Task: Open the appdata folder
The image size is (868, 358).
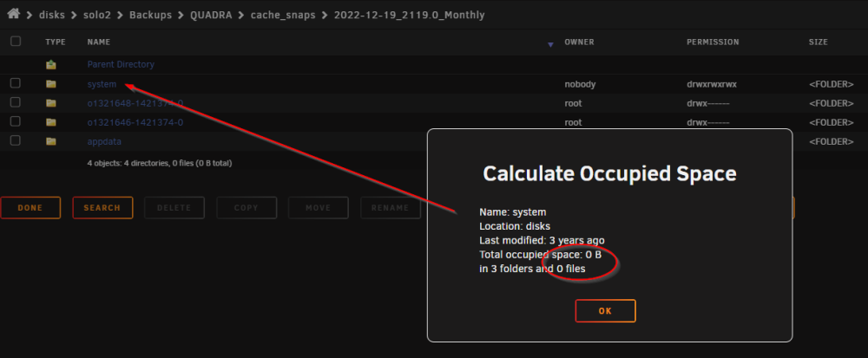Action: (104, 142)
